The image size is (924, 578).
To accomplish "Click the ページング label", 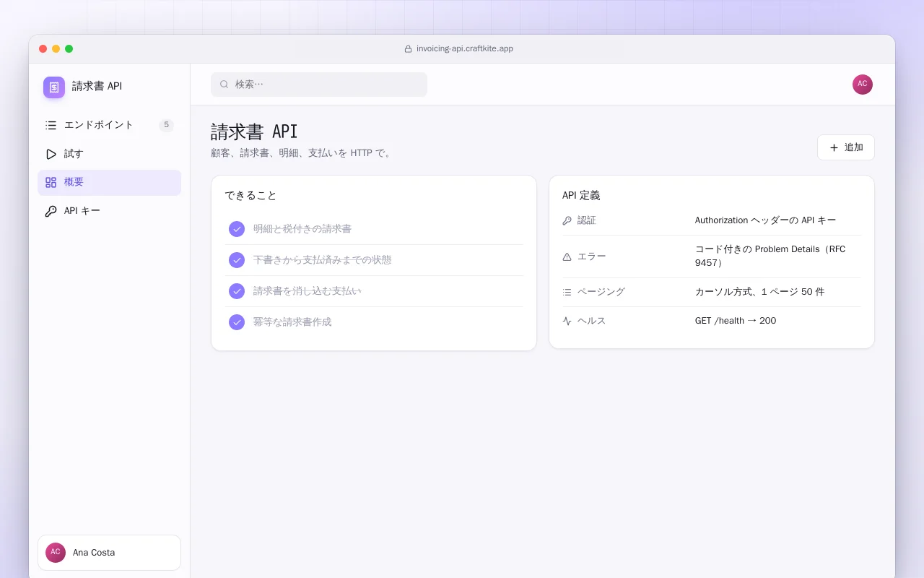I will point(601,292).
